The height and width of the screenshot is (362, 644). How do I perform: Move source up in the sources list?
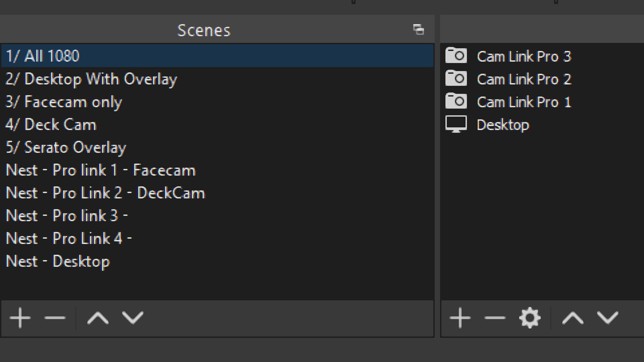point(573,317)
